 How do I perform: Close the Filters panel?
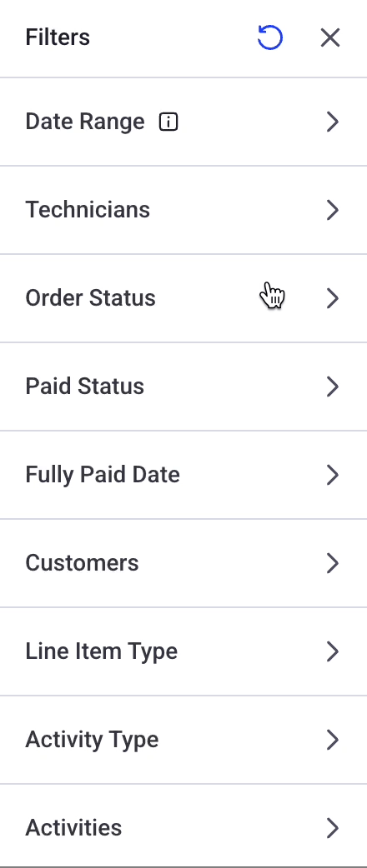pyautogui.click(x=330, y=38)
